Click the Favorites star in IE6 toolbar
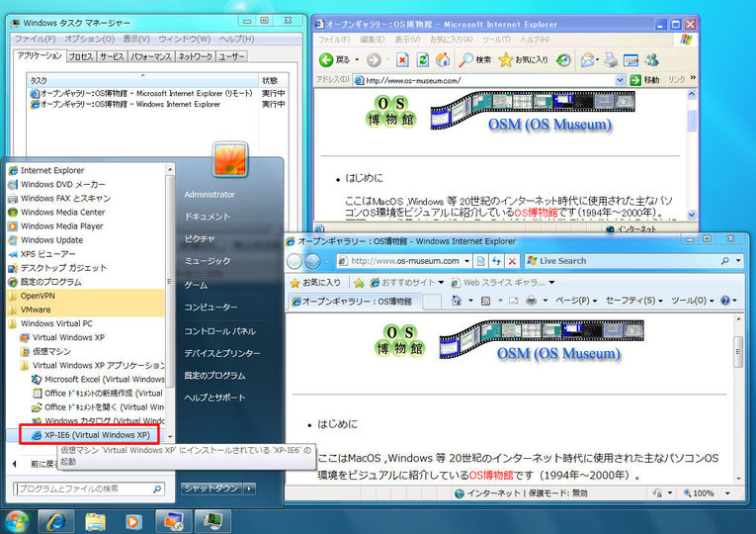 tap(506, 59)
